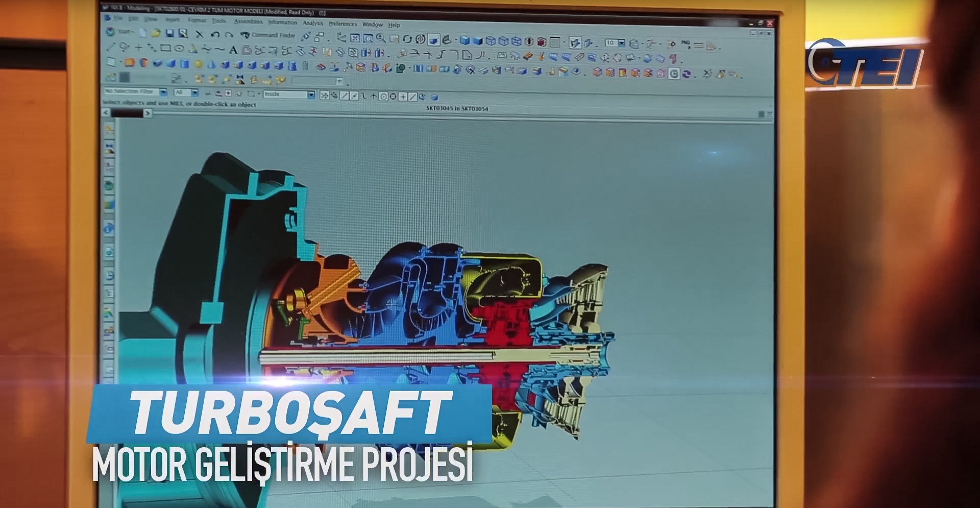Image resolution: width=980 pixels, height=508 pixels.
Task: Select the Point plus tool
Action: coord(138,48)
